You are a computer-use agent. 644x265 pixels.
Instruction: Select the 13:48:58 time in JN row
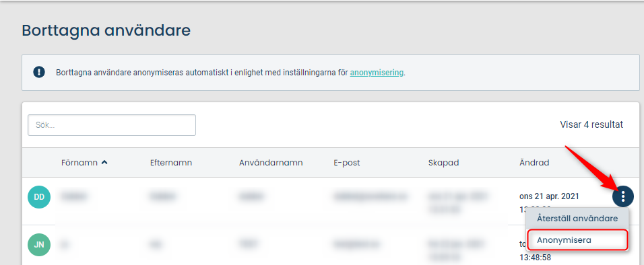click(x=535, y=258)
